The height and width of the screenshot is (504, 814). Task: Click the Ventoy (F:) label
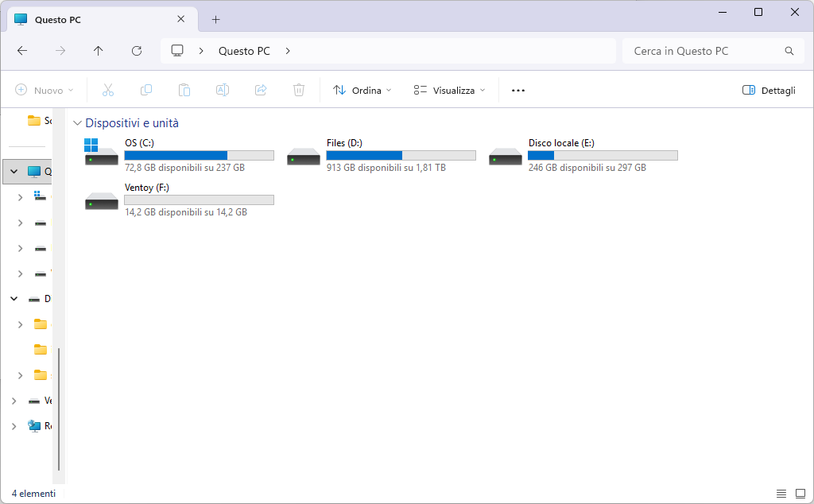coord(147,188)
